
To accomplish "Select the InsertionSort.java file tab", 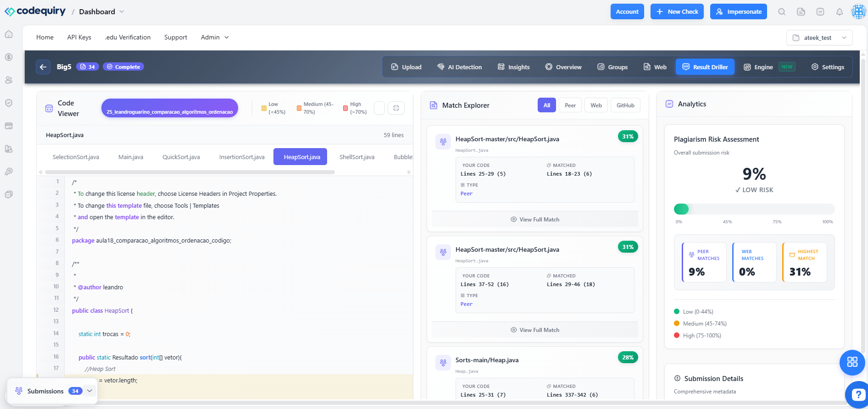I will coord(242,157).
